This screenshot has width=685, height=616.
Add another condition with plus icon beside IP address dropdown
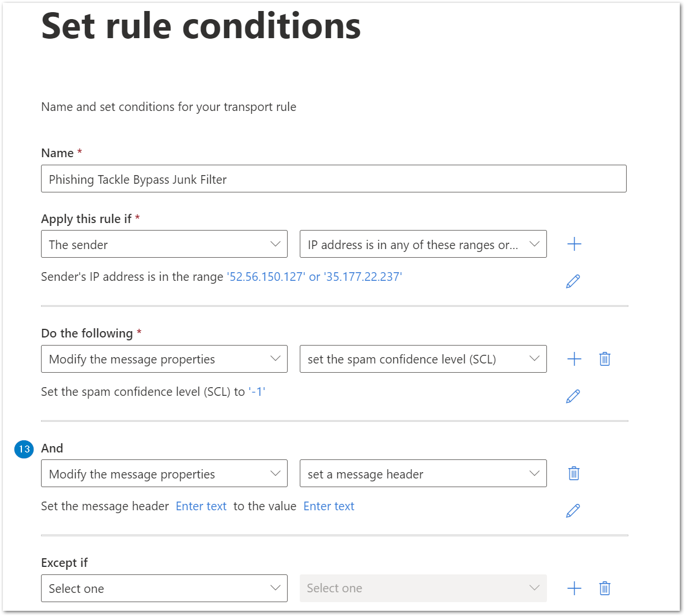coord(574,244)
